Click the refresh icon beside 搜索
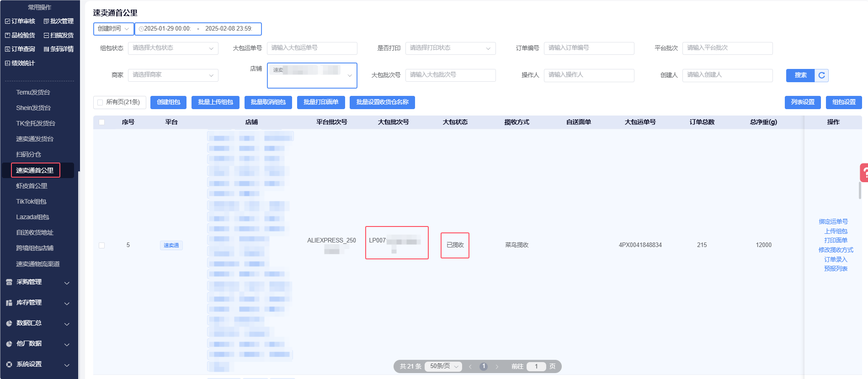Viewport: 868px width, 379px height. coord(821,75)
